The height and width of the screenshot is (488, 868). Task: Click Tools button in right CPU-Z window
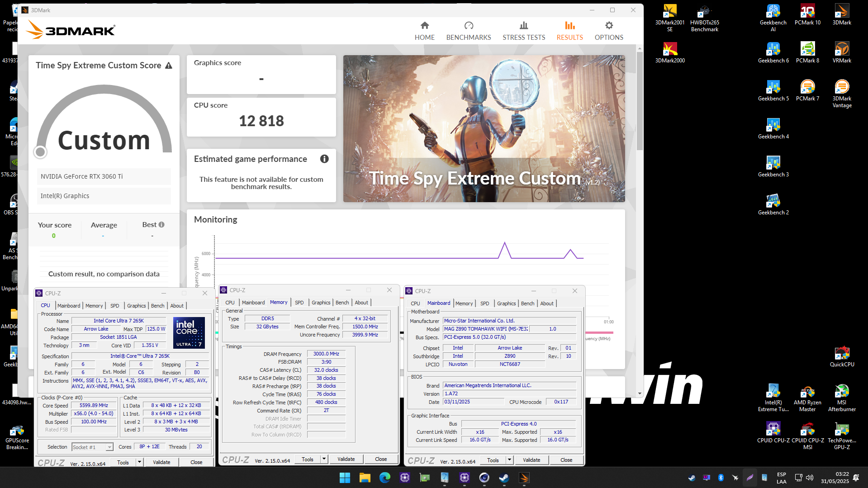(x=493, y=460)
